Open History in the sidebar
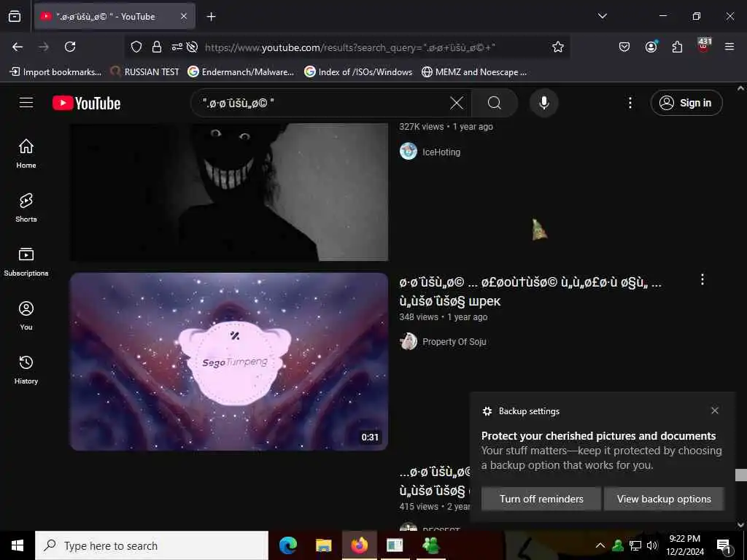747x560 pixels. [x=26, y=370]
